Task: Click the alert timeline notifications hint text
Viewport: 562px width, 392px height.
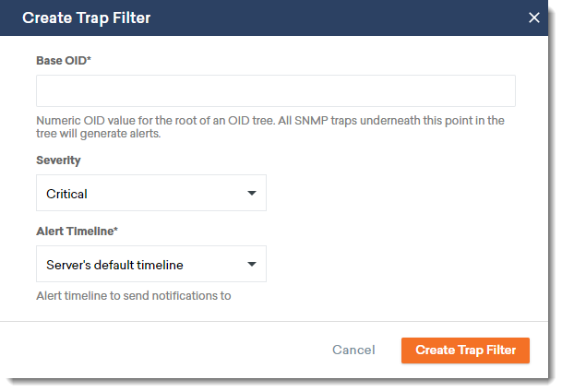Action: 133,296
